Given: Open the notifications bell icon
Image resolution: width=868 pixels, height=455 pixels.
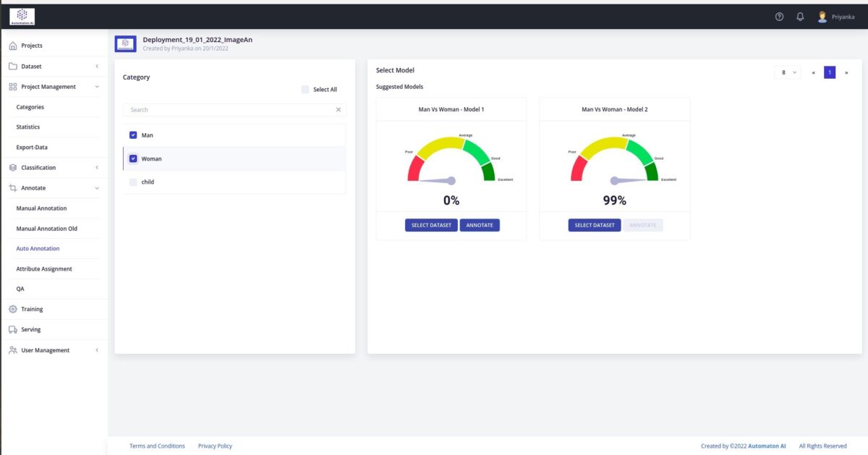Looking at the screenshot, I should point(800,17).
